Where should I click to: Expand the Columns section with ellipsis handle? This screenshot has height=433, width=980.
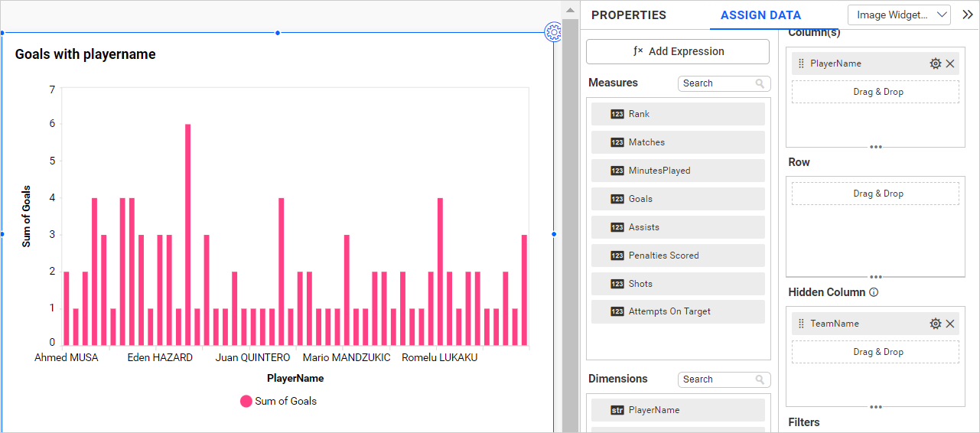(x=876, y=147)
